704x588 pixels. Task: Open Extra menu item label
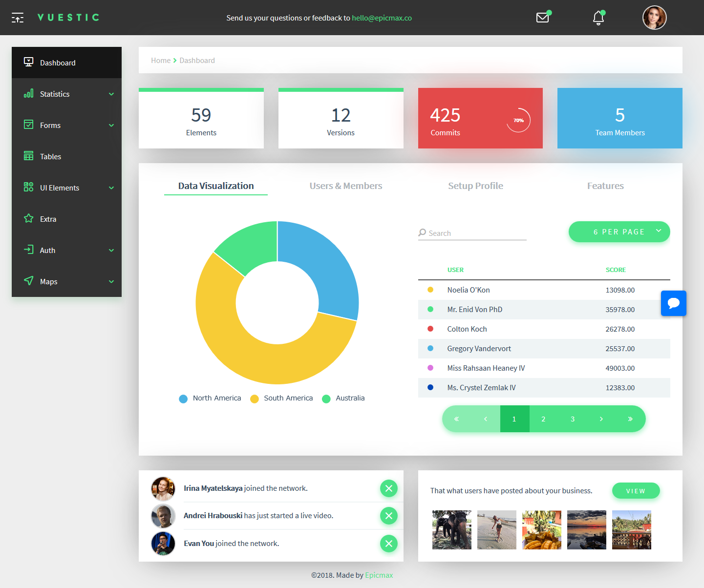pyautogui.click(x=48, y=219)
